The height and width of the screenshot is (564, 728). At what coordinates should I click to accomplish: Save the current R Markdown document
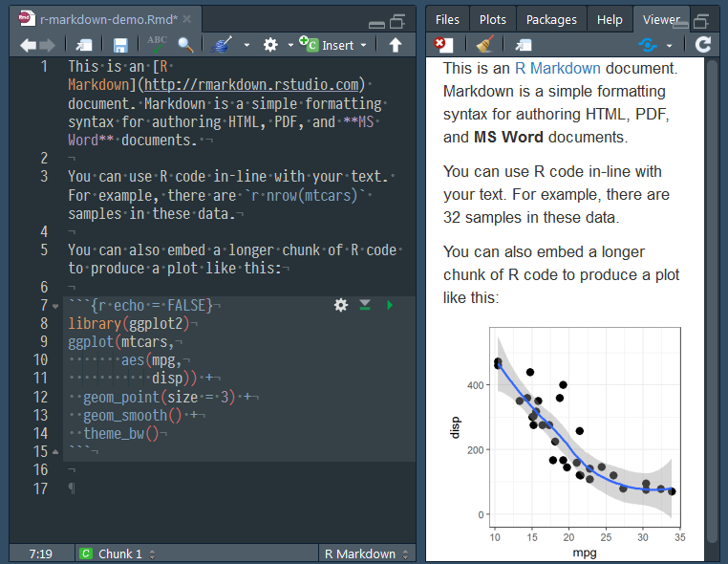point(120,45)
